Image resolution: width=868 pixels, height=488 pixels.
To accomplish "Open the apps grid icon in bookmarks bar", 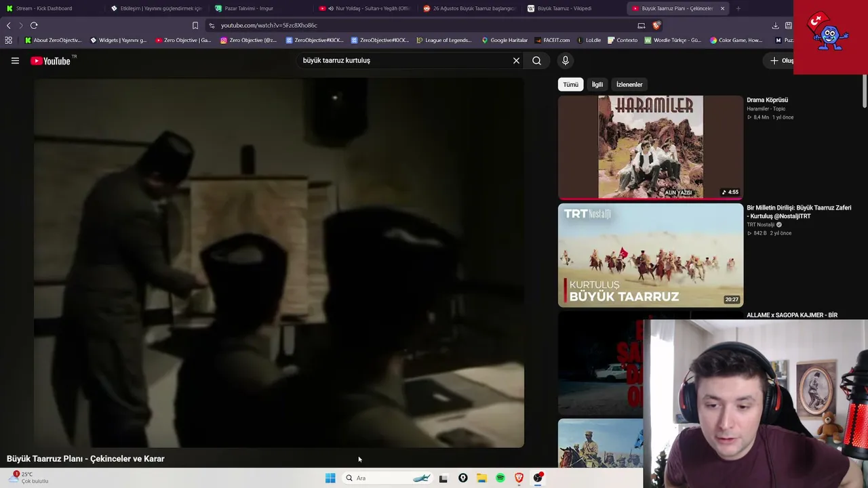I will tap(8, 40).
